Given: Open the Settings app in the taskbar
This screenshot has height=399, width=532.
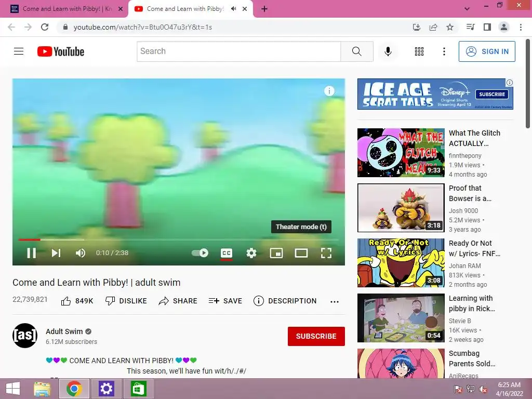Looking at the screenshot, I should [x=106, y=389].
